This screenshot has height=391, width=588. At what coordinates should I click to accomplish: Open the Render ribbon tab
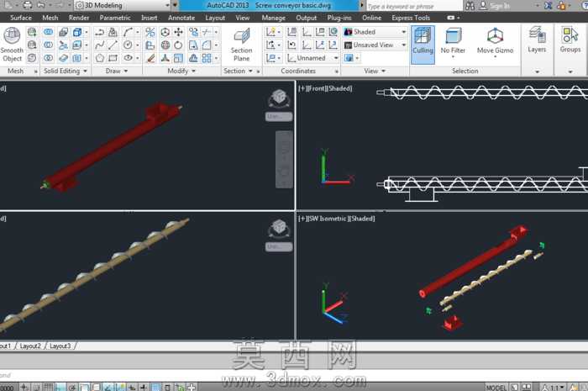pyautogui.click(x=79, y=18)
